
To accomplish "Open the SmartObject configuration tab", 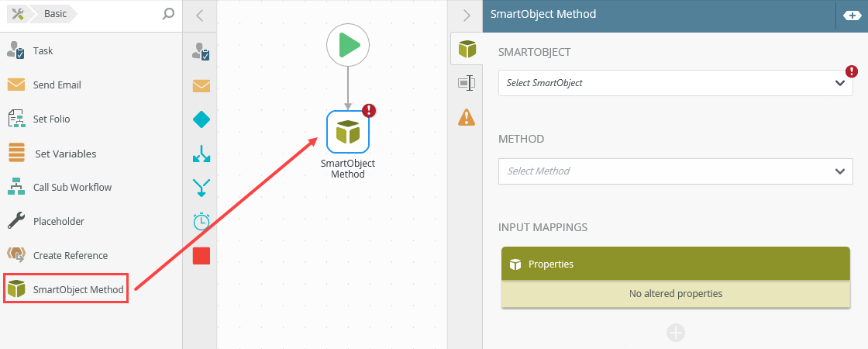I will click(x=467, y=50).
